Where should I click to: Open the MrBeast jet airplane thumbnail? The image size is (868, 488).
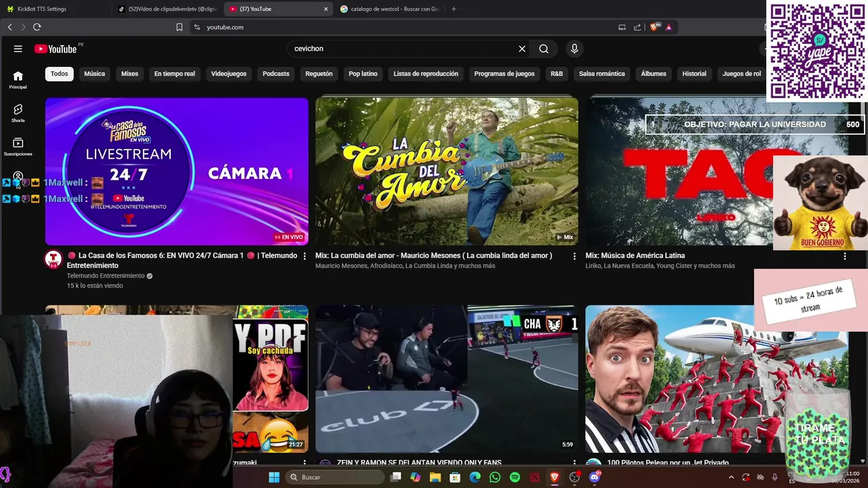[x=717, y=378]
